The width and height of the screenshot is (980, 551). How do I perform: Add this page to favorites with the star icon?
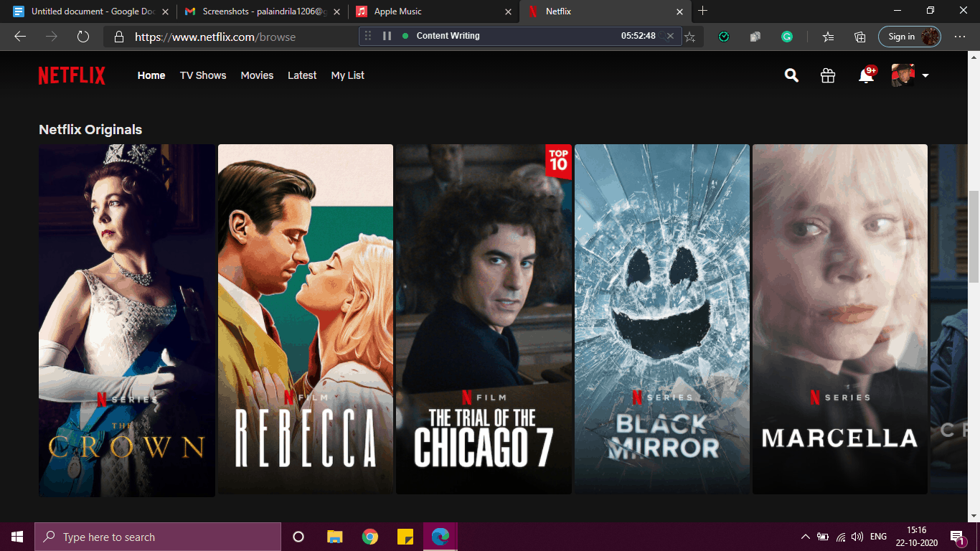690,37
